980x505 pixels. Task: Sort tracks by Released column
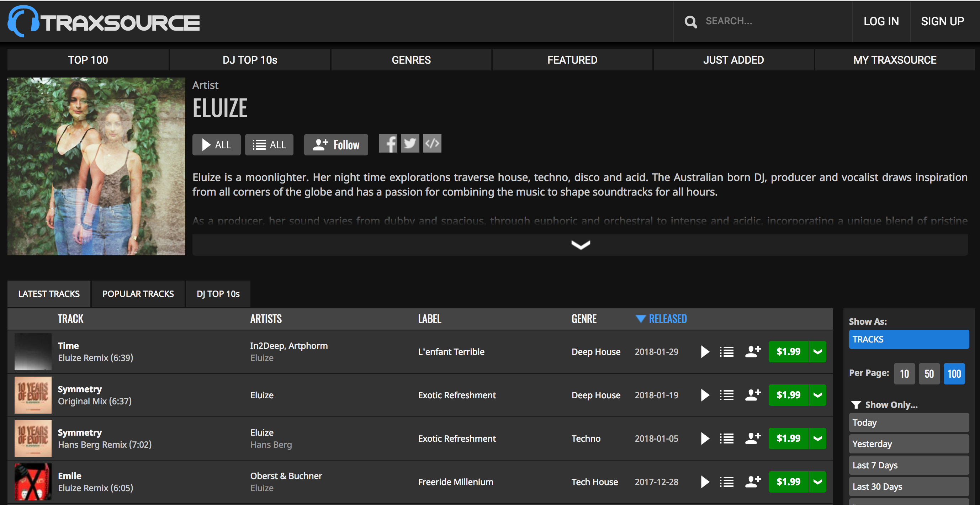(x=667, y=319)
